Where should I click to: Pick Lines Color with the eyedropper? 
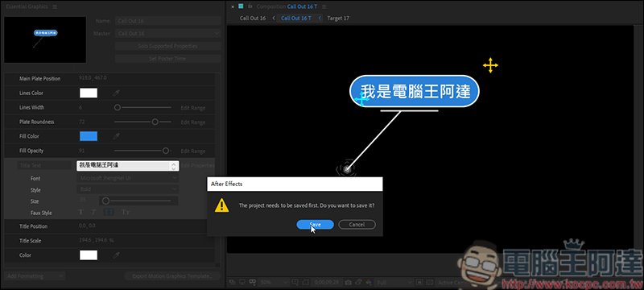click(116, 93)
